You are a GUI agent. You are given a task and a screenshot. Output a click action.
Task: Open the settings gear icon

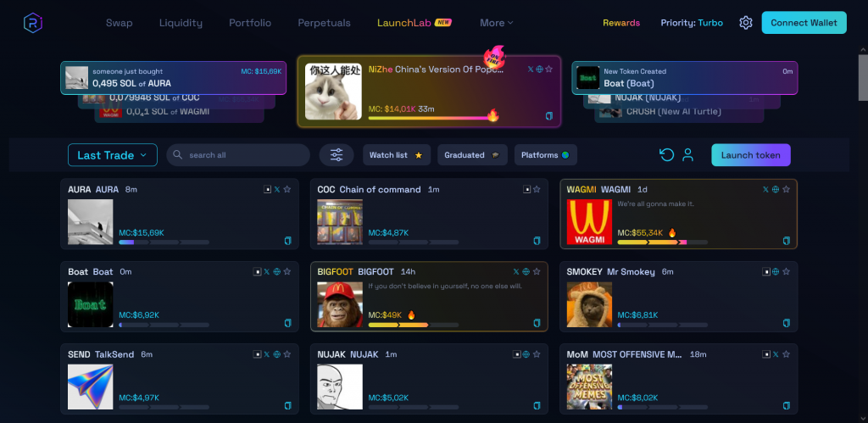pyautogui.click(x=746, y=23)
